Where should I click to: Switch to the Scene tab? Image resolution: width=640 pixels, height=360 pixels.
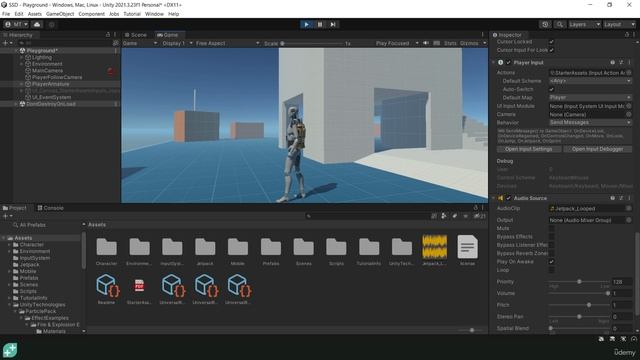click(136, 35)
